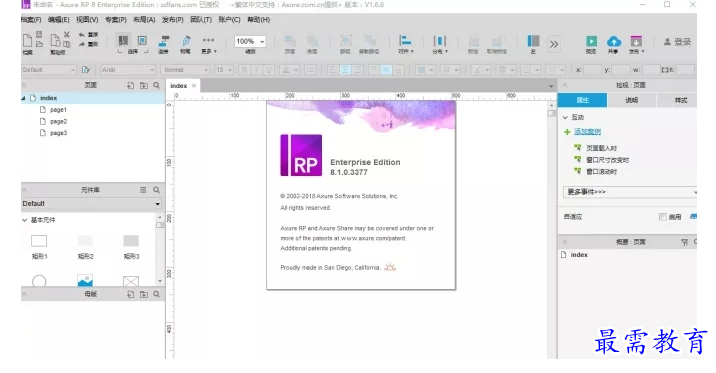Select the contained selection mode icon

142,41
